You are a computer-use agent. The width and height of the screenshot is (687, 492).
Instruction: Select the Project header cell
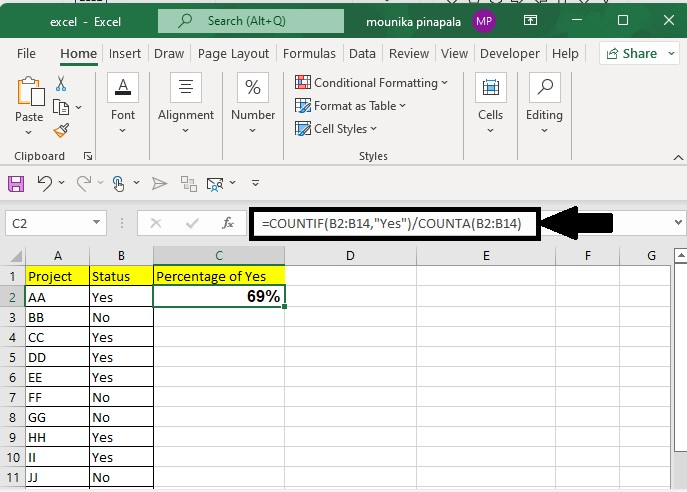click(57, 276)
